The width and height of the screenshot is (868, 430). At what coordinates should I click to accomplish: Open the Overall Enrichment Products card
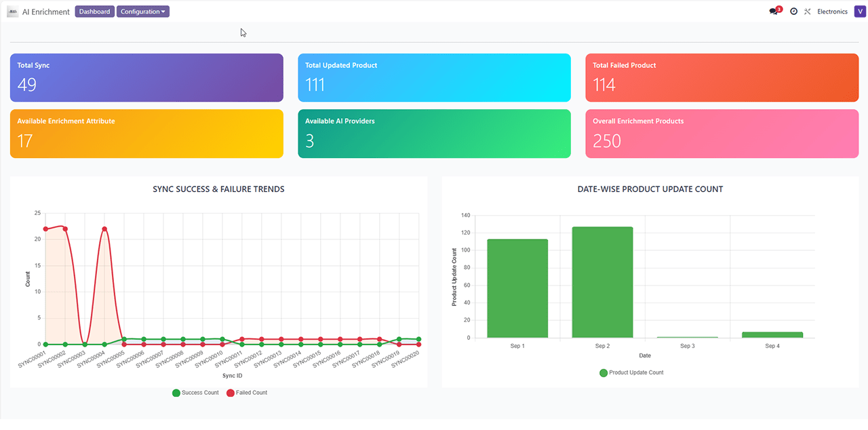pyautogui.click(x=722, y=134)
